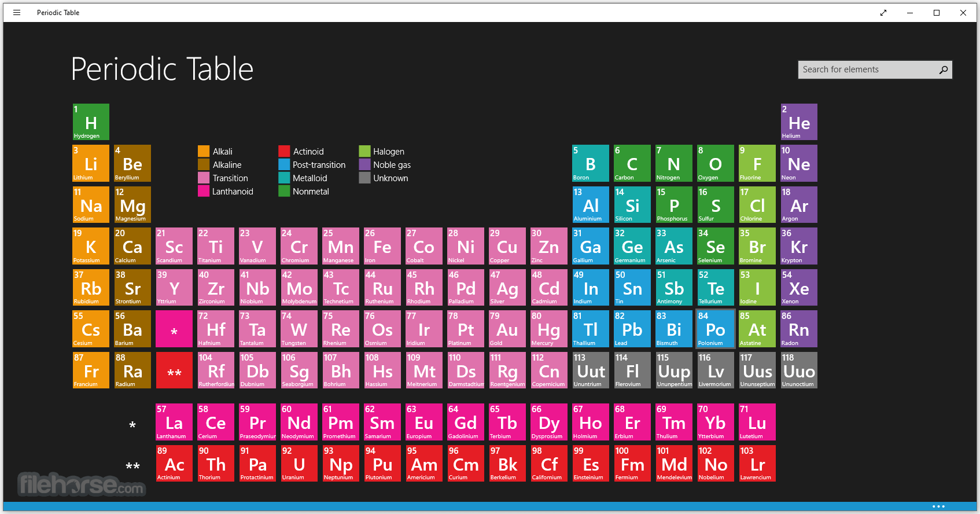This screenshot has width=980, height=514.
Task: Select the Silver element tile
Action: (507, 288)
